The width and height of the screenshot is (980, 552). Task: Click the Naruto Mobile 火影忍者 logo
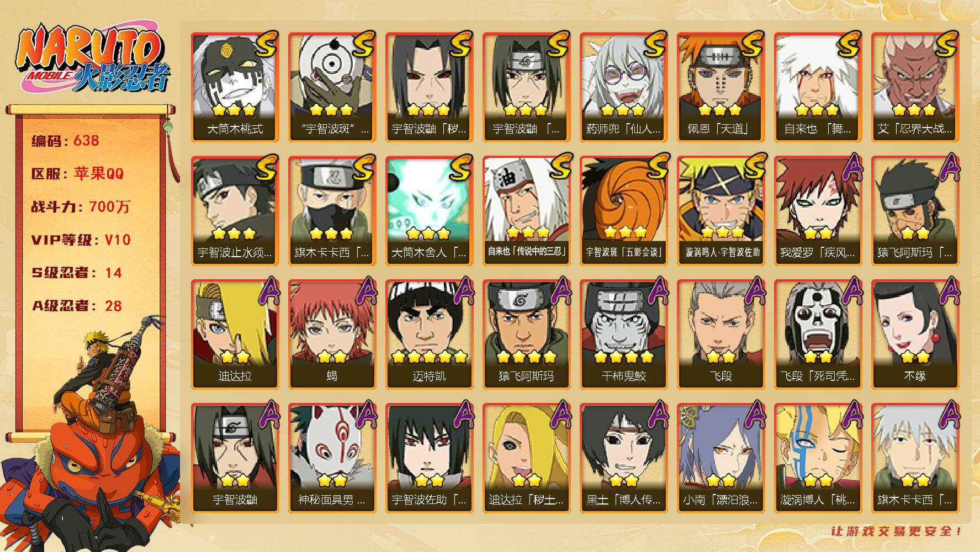click(93, 59)
